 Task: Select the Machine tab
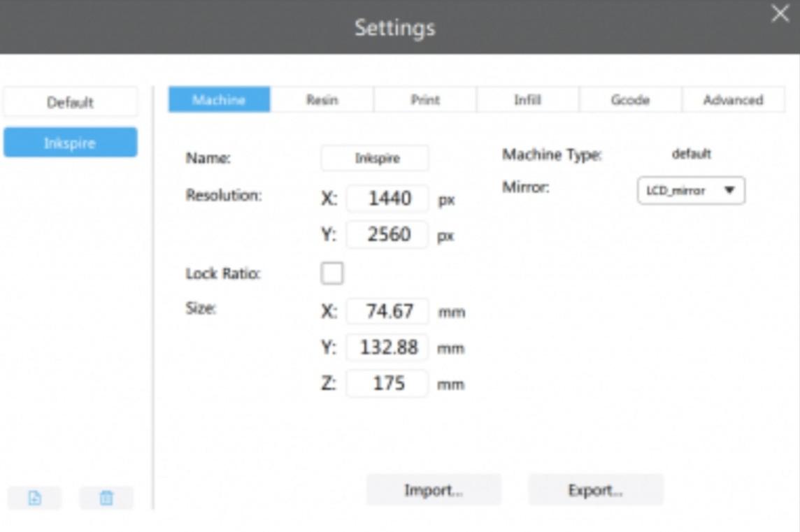219,100
